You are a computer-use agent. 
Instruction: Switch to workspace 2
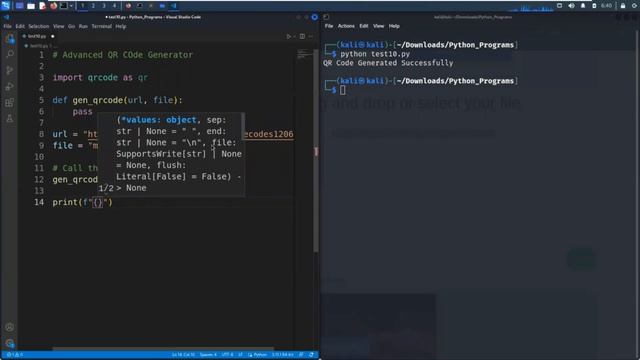[93, 6]
